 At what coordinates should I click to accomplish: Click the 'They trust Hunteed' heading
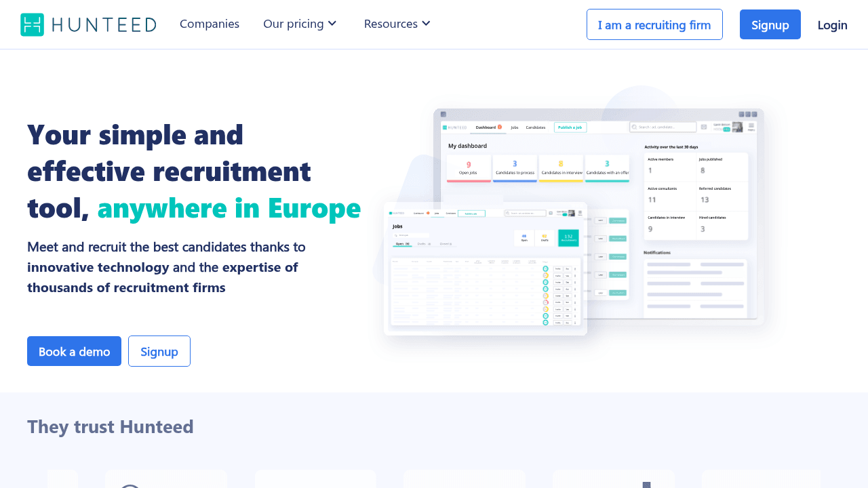tap(111, 427)
